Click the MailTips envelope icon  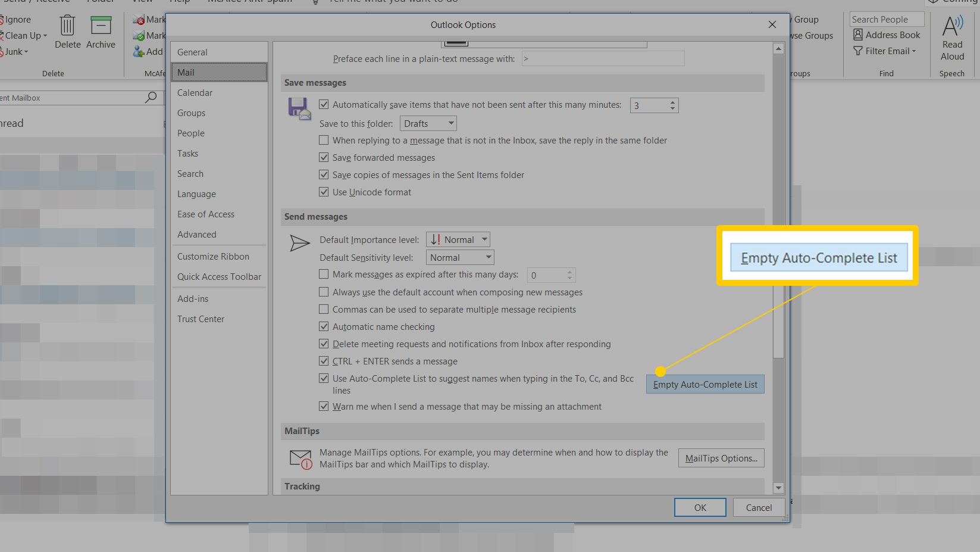300,459
